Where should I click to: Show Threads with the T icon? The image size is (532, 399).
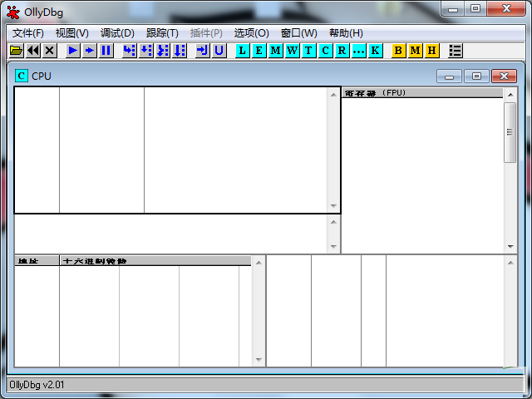point(308,51)
